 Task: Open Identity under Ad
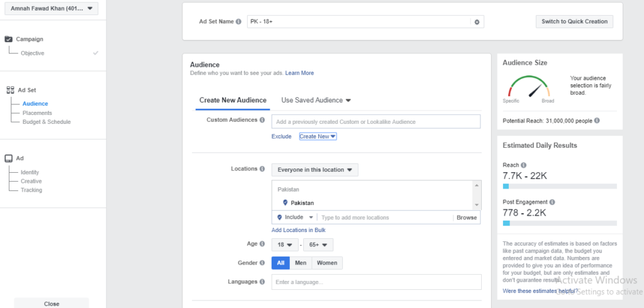click(x=30, y=172)
